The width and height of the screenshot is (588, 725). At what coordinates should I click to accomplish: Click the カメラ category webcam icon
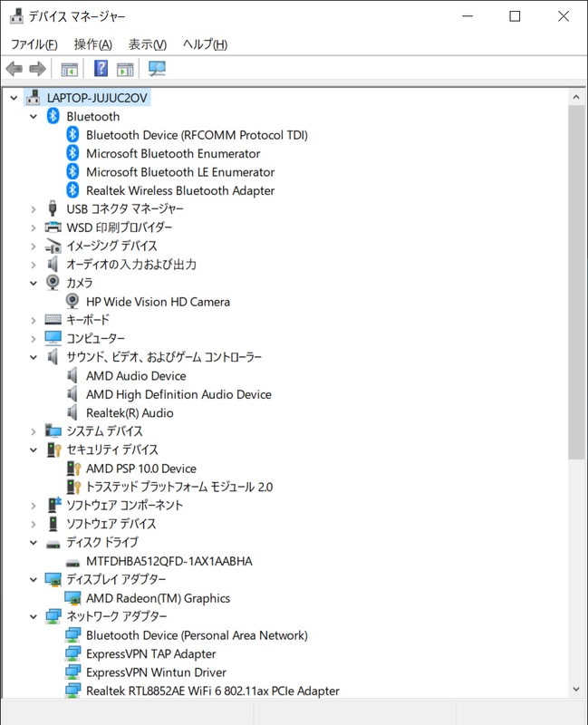point(53,283)
